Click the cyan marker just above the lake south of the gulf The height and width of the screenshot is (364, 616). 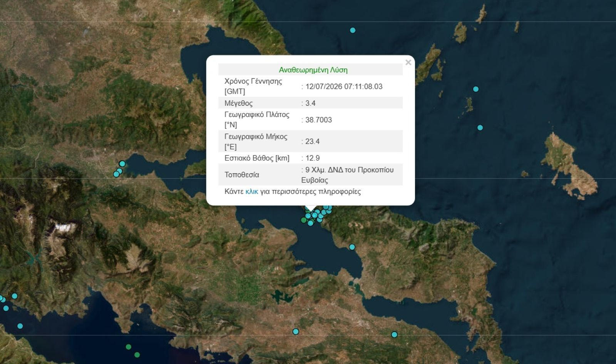296,331
